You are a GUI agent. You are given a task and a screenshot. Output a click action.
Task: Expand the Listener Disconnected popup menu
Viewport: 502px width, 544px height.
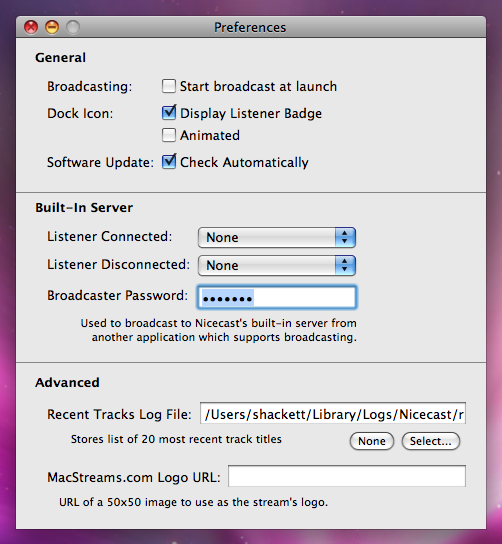[x=276, y=265]
